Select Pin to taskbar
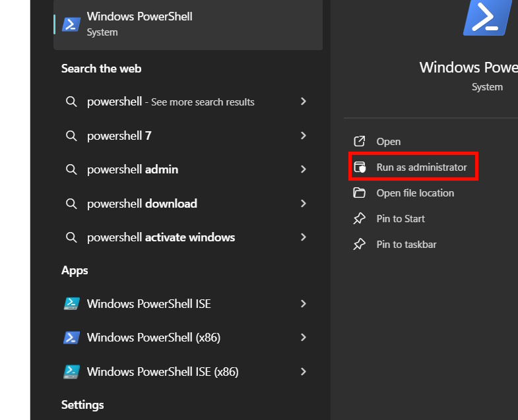The image size is (518, 420). point(406,245)
